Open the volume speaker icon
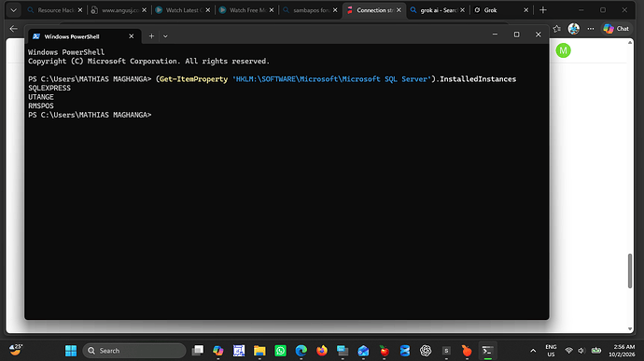The width and height of the screenshot is (644, 361). (581, 351)
